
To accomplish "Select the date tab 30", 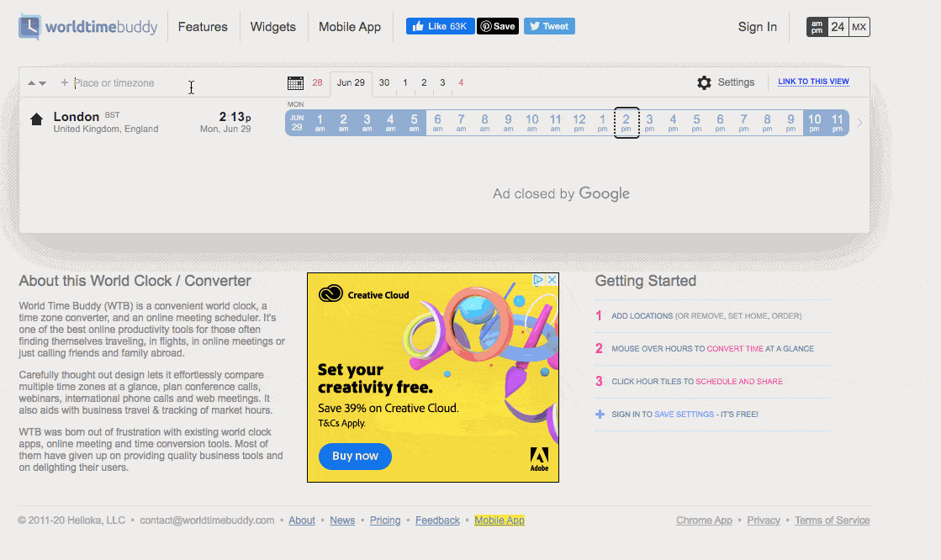I will coord(384,82).
